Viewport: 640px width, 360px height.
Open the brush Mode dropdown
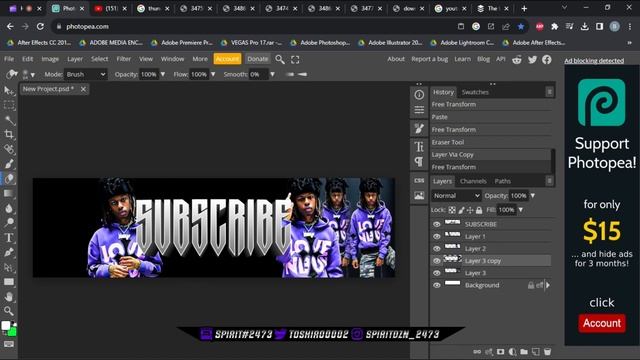point(86,74)
